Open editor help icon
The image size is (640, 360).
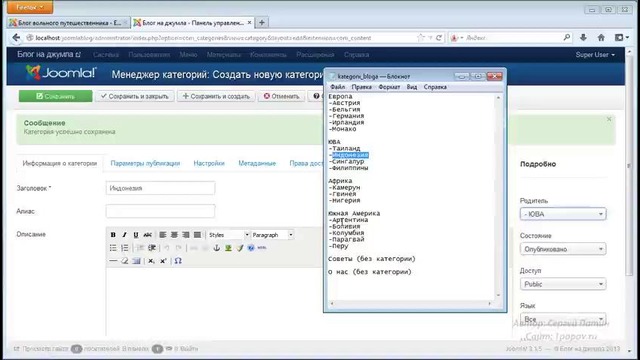pyautogui.click(x=251, y=248)
